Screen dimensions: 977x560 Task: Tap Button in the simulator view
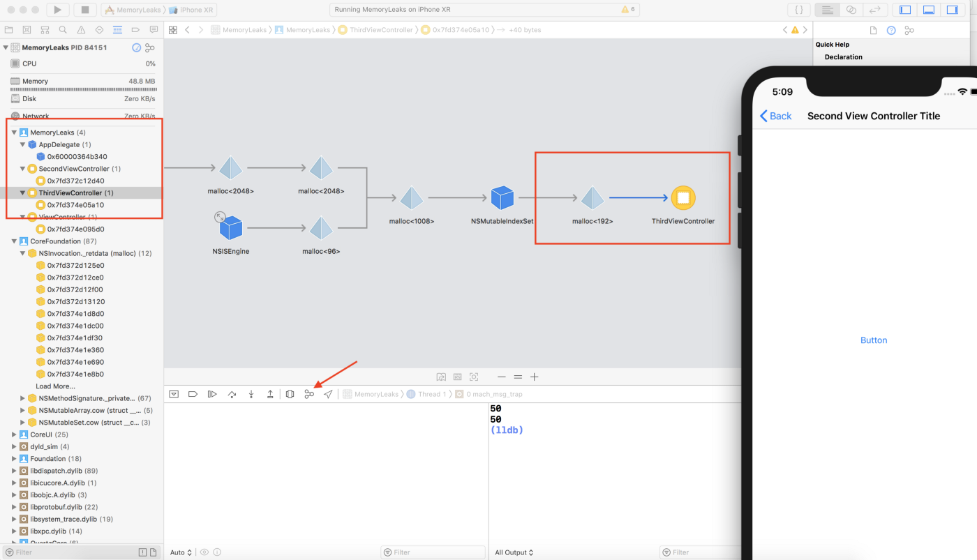point(874,340)
